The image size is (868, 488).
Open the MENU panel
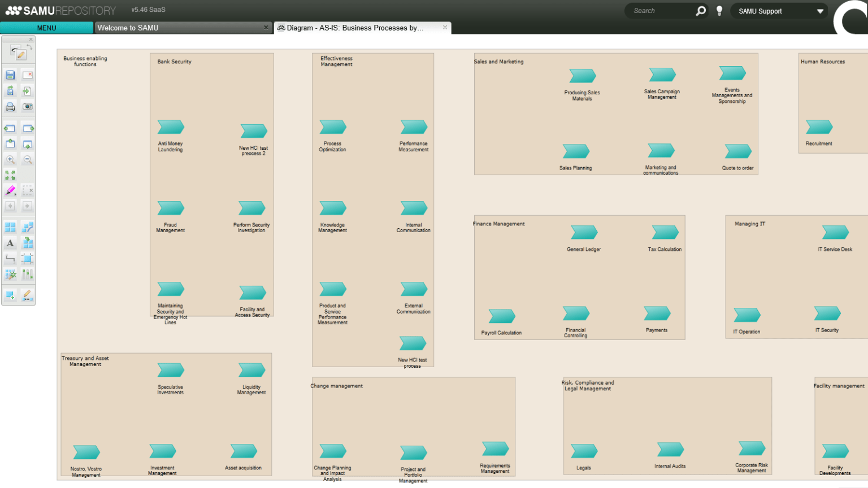[x=46, y=28]
